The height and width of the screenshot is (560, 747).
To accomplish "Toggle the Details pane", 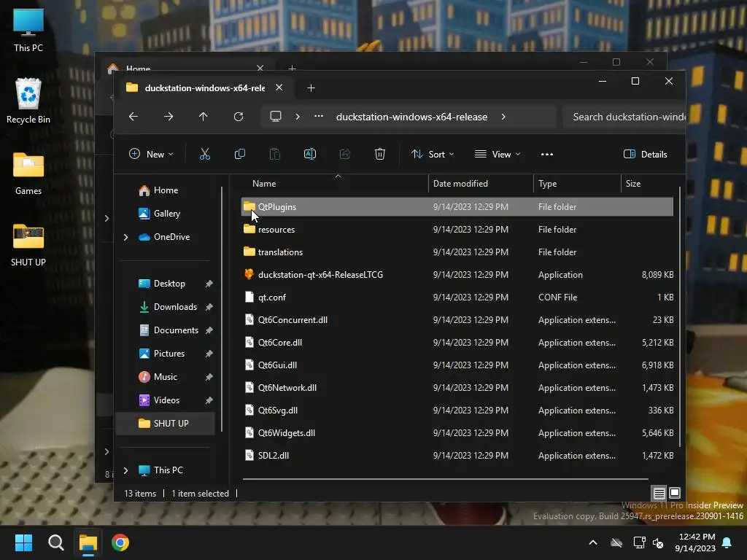I will click(x=646, y=155).
